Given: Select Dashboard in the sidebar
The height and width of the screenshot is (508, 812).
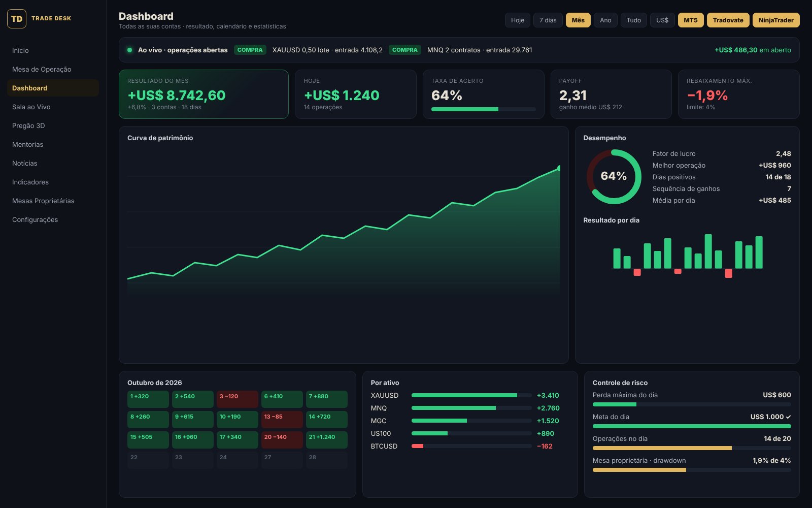Looking at the screenshot, I should click(53, 88).
